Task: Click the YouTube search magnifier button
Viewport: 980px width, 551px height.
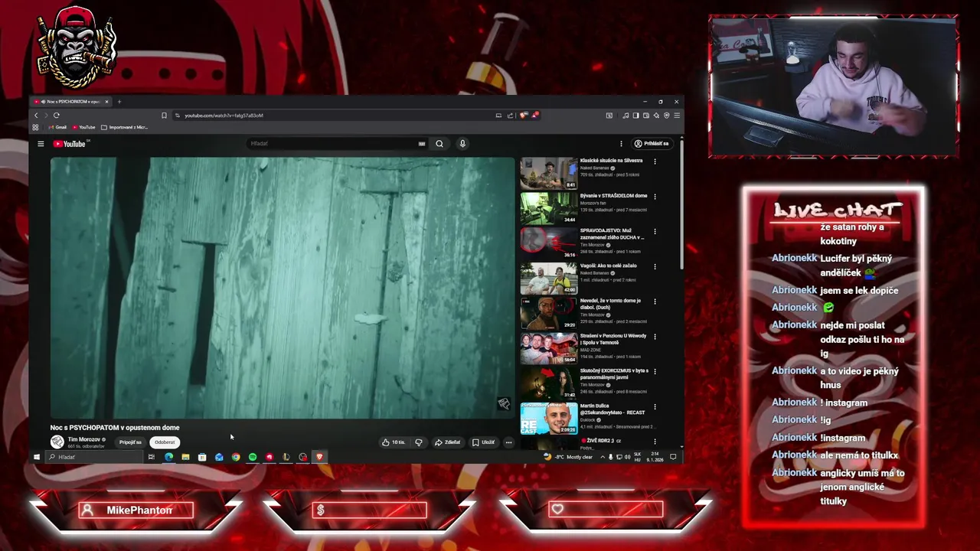Action: coord(439,144)
